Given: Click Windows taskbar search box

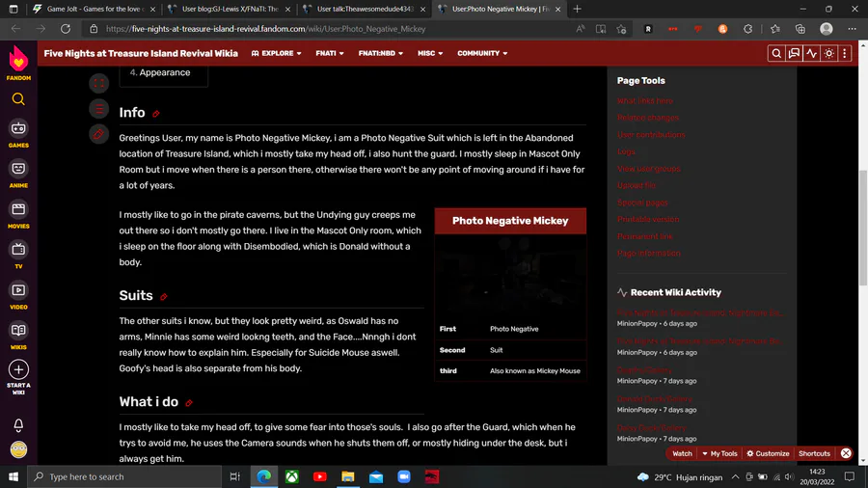Looking at the screenshot, I should click(x=124, y=477).
